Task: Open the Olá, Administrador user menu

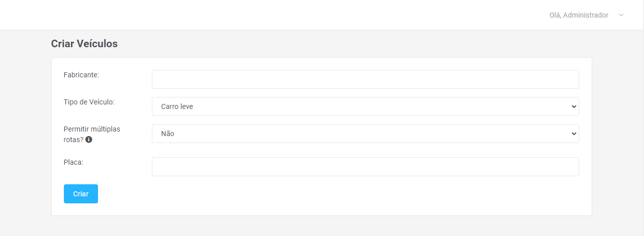Action: [579, 15]
